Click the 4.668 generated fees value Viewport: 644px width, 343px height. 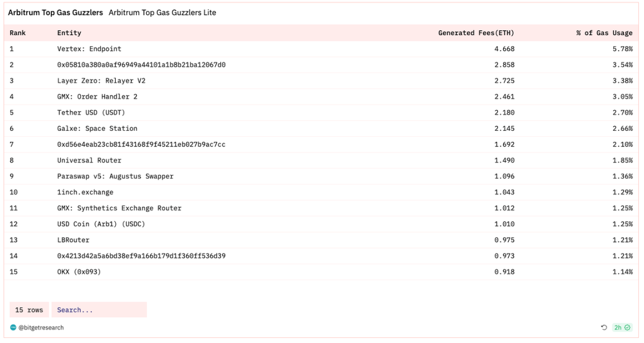tap(504, 49)
